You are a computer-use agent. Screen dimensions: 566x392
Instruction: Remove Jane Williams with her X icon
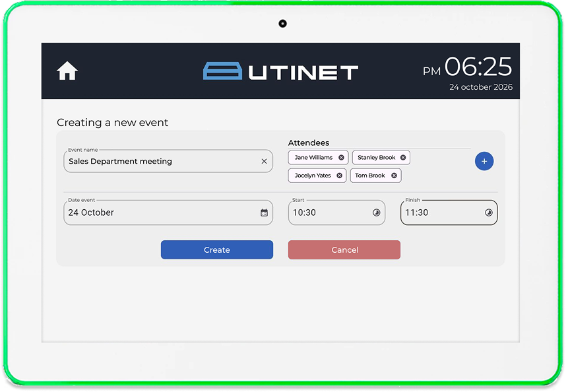[x=341, y=157]
